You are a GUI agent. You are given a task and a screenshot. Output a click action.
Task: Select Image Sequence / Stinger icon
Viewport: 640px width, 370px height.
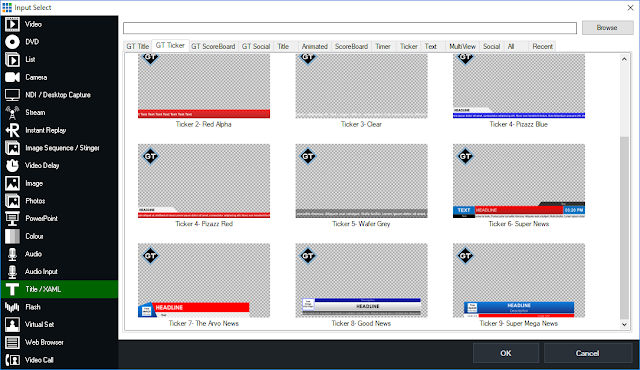click(x=12, y=148)
